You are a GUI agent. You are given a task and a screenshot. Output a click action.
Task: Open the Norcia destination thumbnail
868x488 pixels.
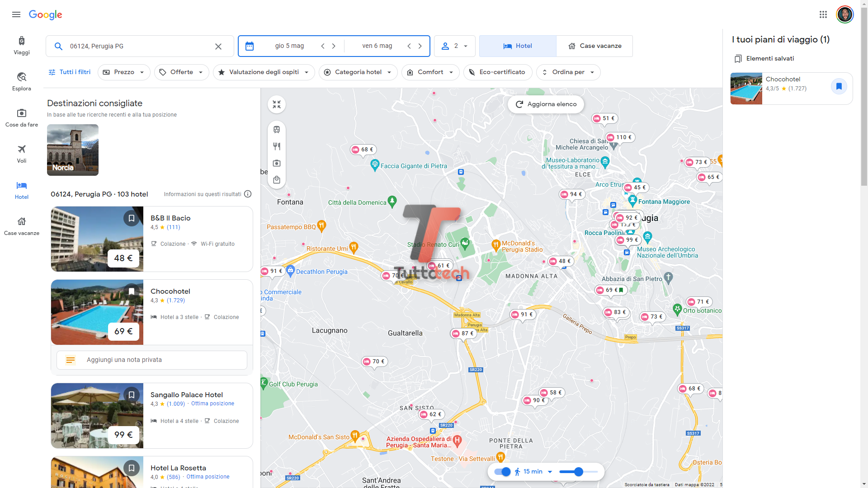[x=73, y=150]
